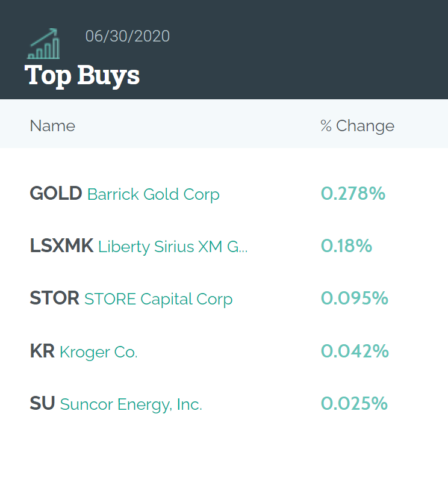Click GOLD's 0.278% change value
The width and height of the screenshot is (448, 482).
point(353,194)
